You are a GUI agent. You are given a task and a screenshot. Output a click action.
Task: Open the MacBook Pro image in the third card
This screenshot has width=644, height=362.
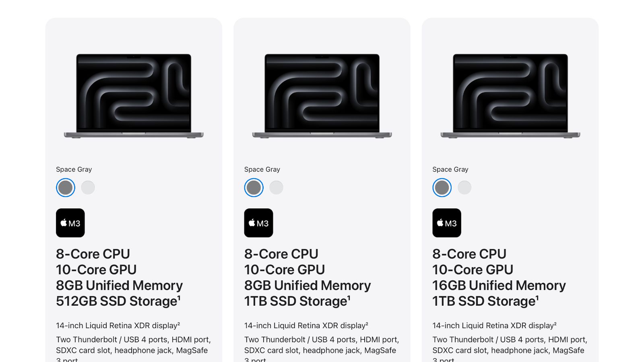pos(510,96)
